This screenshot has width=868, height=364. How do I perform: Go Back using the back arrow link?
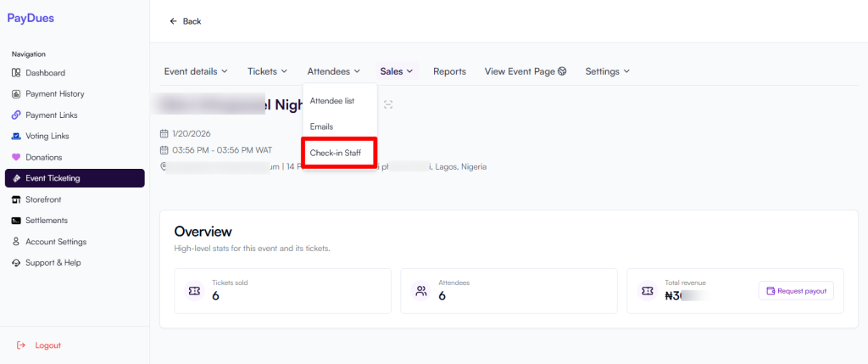(186, 21)
